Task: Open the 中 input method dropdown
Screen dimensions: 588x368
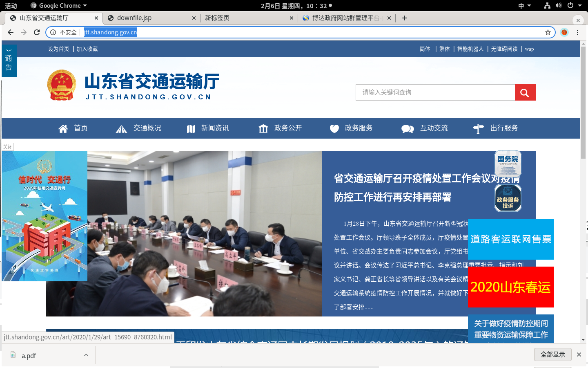Action: click(524, 6)
